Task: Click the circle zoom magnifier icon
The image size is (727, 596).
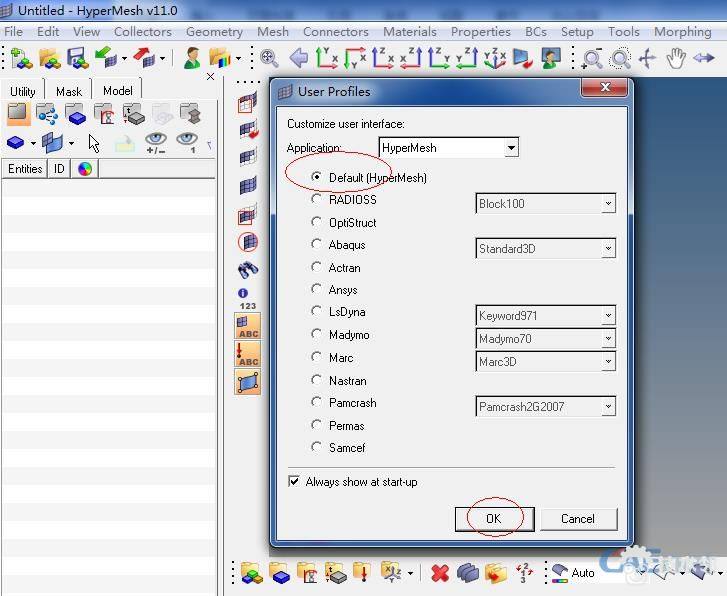Action: (x=620, y=59)
